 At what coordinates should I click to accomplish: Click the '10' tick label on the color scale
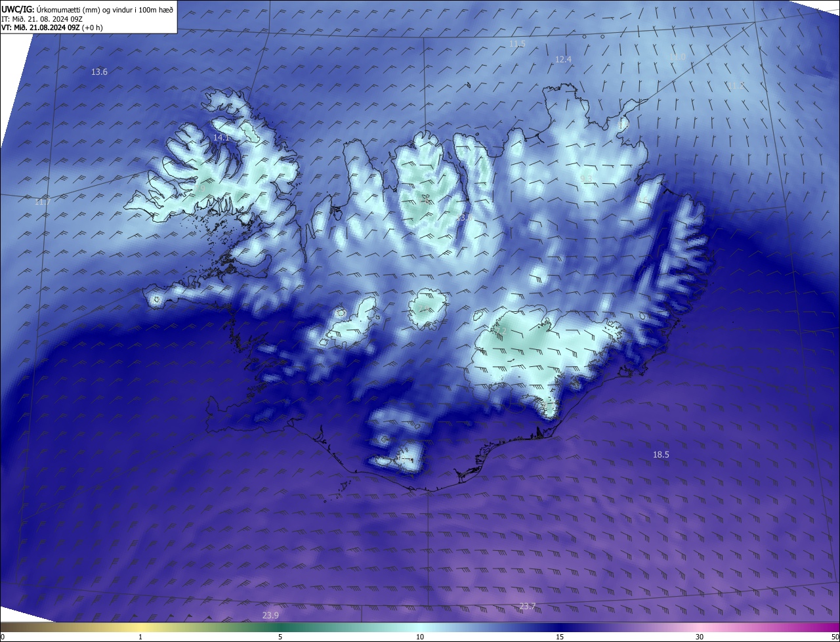pos(420,637)
